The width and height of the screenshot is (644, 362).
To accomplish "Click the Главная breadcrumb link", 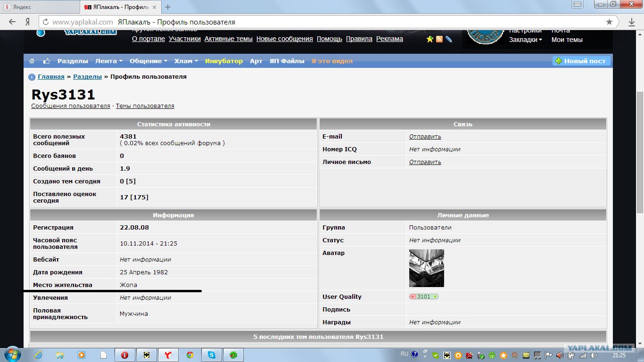I will (51, 76).
